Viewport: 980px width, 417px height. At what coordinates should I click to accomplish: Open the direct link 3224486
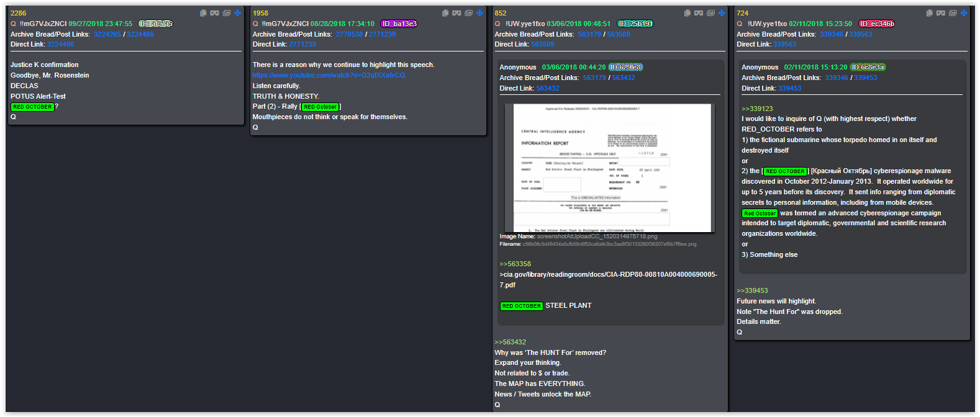click(x=61, y=44)
